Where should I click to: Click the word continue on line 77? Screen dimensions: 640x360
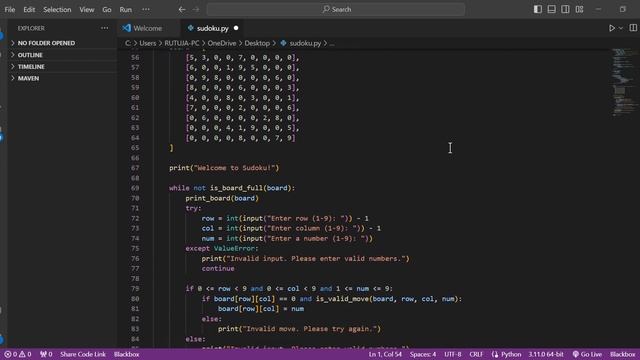pyautogui.click(x=218, y=268)
